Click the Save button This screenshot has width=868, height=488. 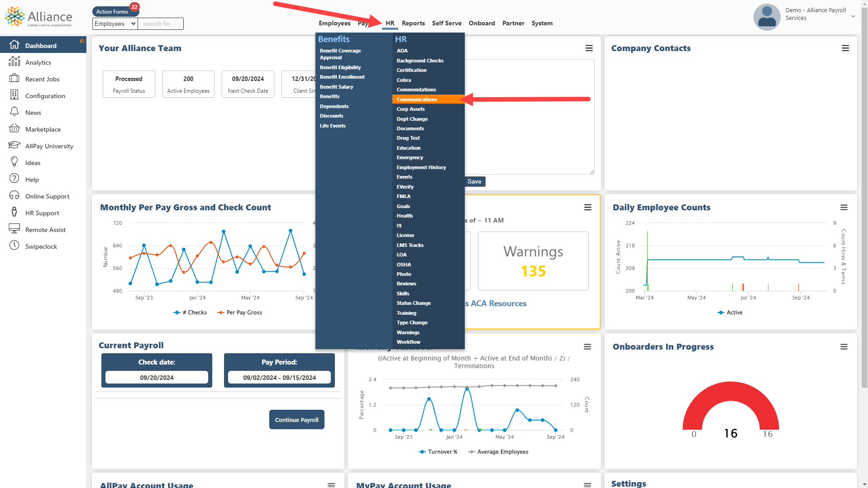[474, 181]
